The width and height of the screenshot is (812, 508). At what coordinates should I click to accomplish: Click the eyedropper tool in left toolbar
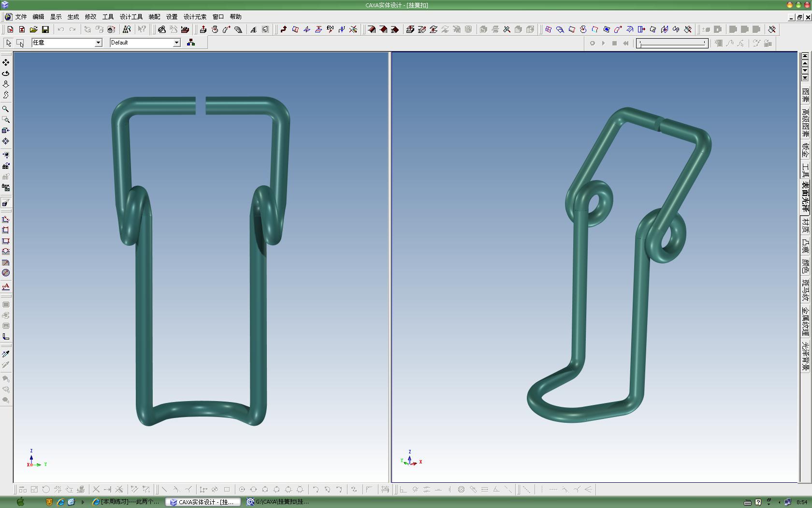click(x=6, y=354)
